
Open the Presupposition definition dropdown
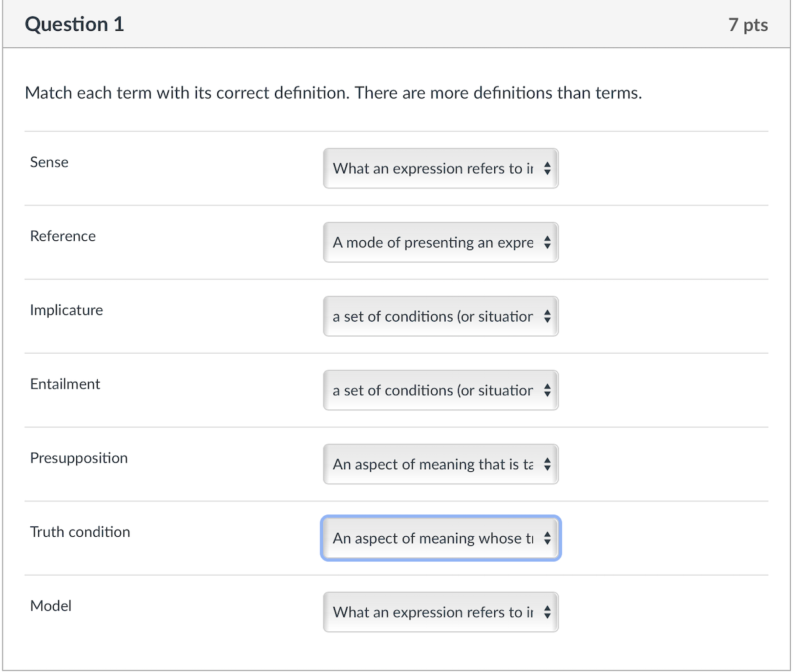pyautogui.click(x=440, y=465)
